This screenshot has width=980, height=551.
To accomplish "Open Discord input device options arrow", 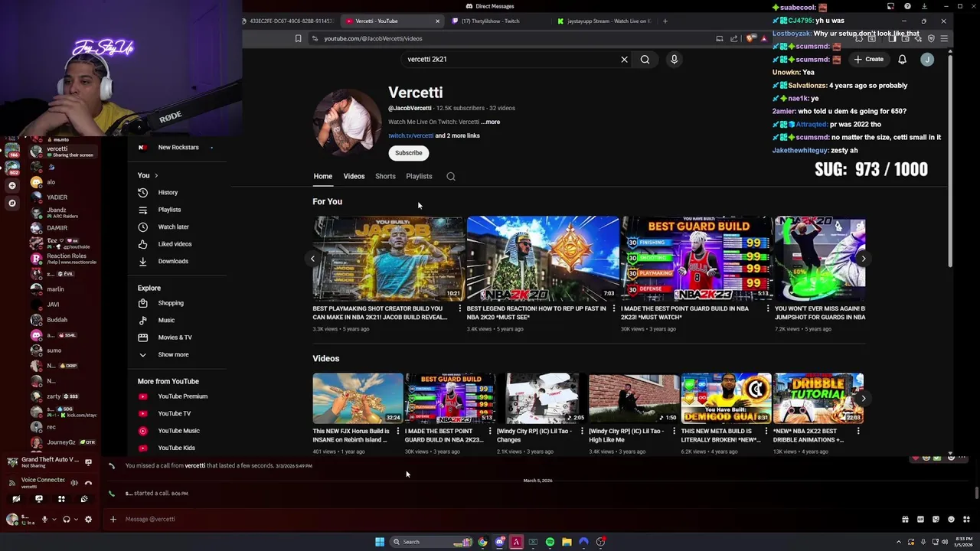I will (x=54, y=520).
